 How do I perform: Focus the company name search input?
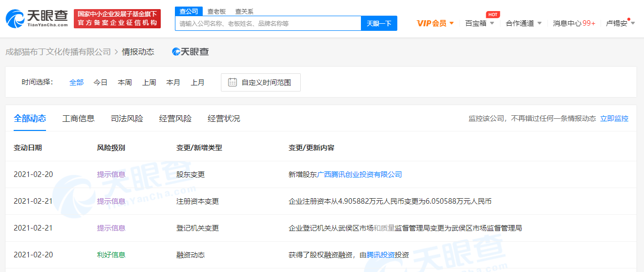coord(268,23)
